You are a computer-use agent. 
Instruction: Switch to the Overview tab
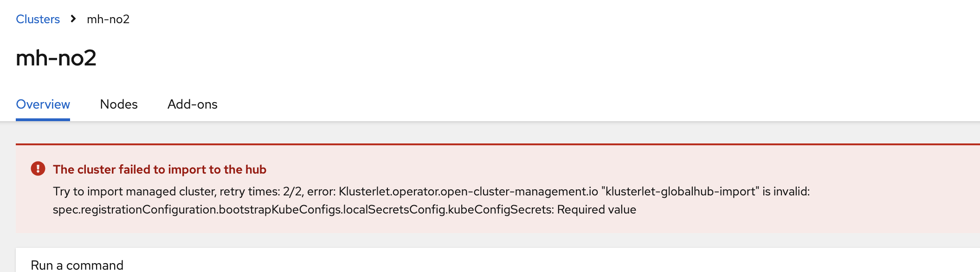43,104
